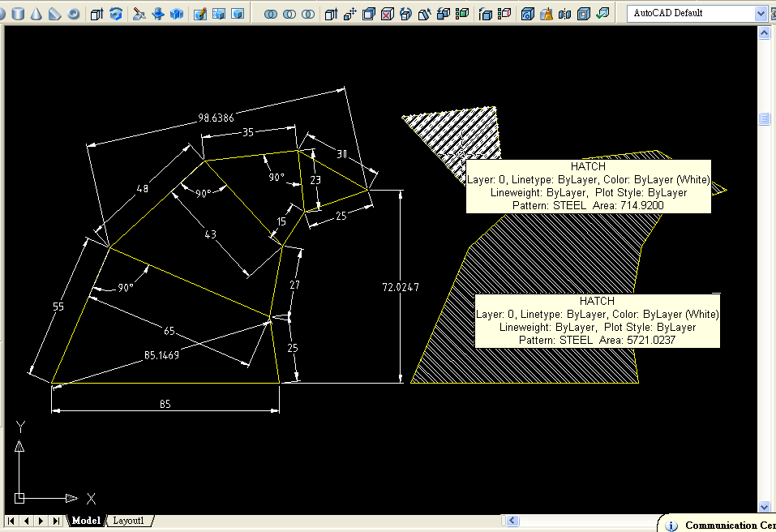Image resolution: width=776 pixels, height=532 pixels.
Task: Select the bottom 85 dimension text
Action: coord(165,405)
